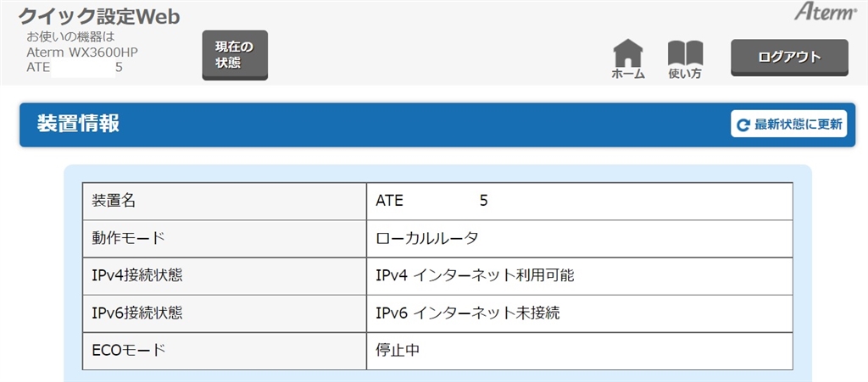Click the ホーム text label
The image size is (868, 382).
pyautogui.click(x=628, y=75)
